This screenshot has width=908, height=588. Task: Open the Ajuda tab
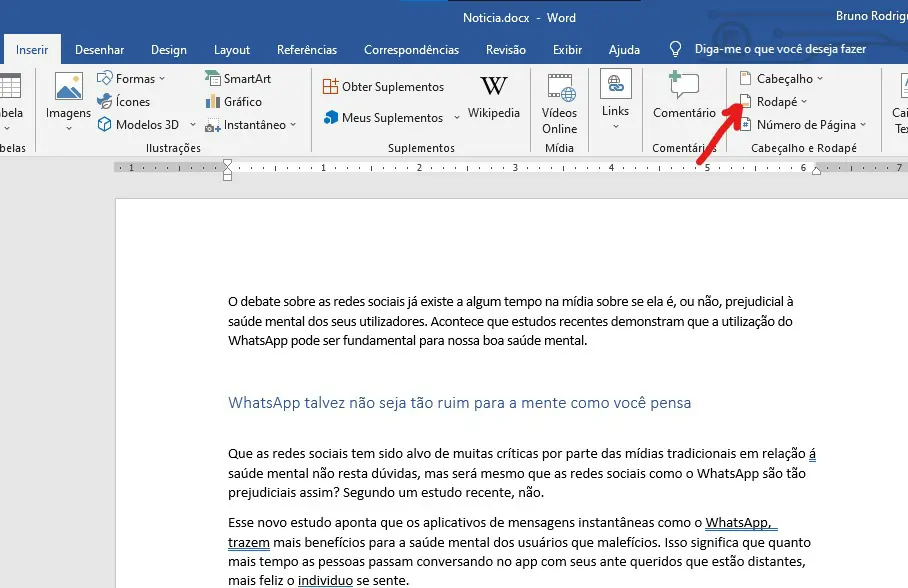click(x=624, y=50)
